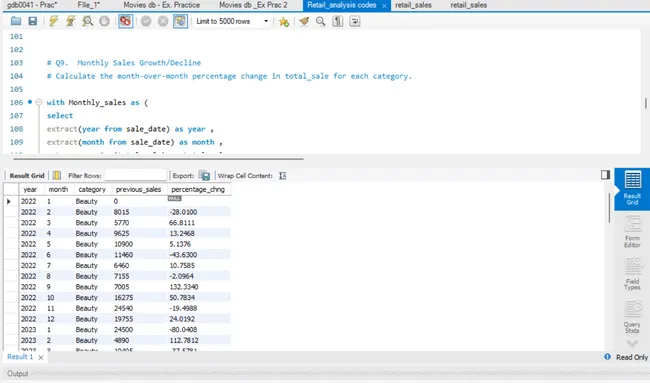
Task: Click the Read Only info icon
Action: coord(607,356)
